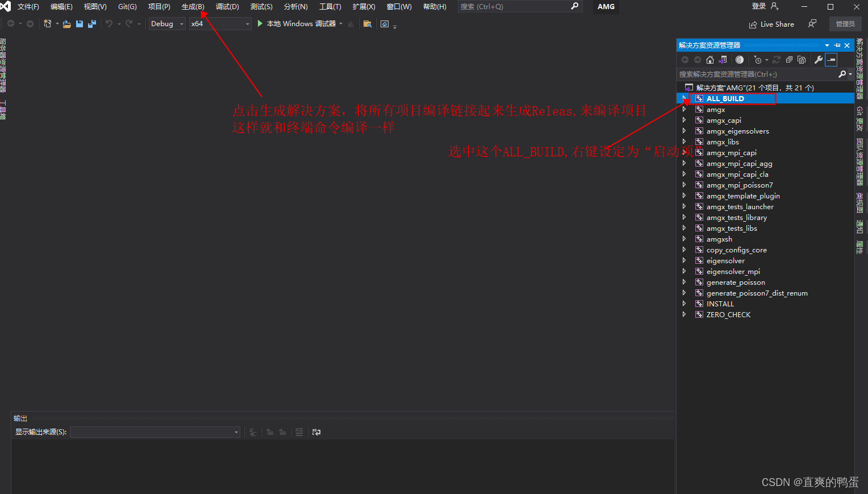
Task: Open the x64 platform combo box
Action: pos(220,24)
